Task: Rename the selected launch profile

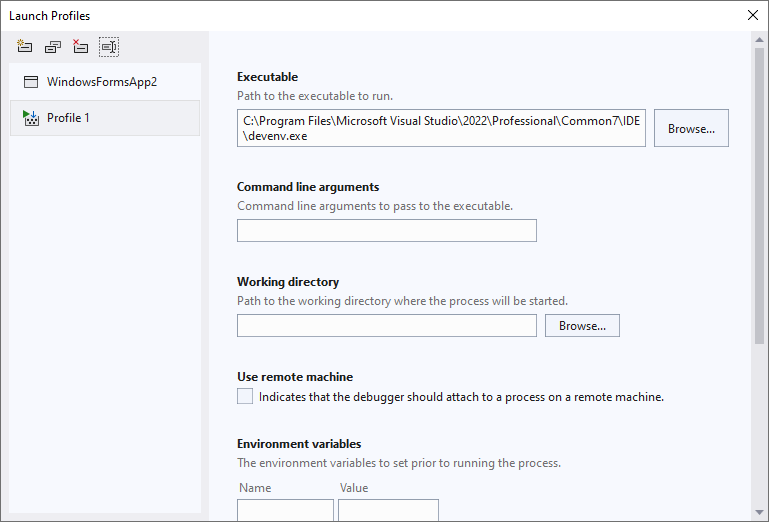Action: (109, 47)
